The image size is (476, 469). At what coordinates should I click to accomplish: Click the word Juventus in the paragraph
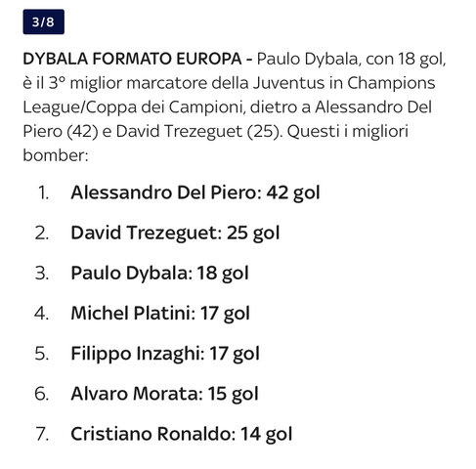(289, 83)
